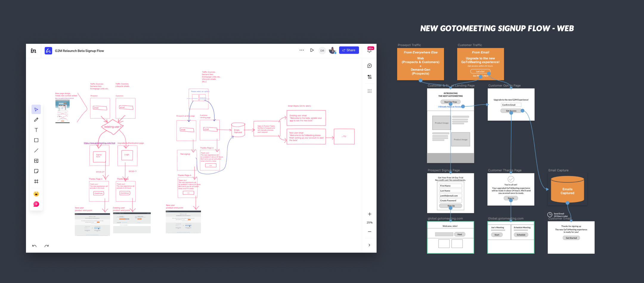Select the Sticky note tool
Viewport: 644px width, 283px height.
click(36, 171)
